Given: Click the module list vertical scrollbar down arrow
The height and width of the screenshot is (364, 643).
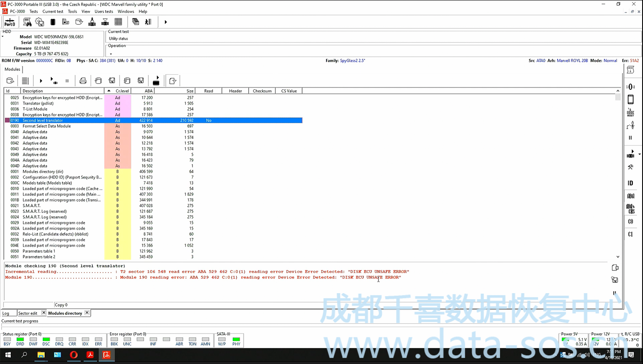Looking at the screenshot, I should 618,257.
